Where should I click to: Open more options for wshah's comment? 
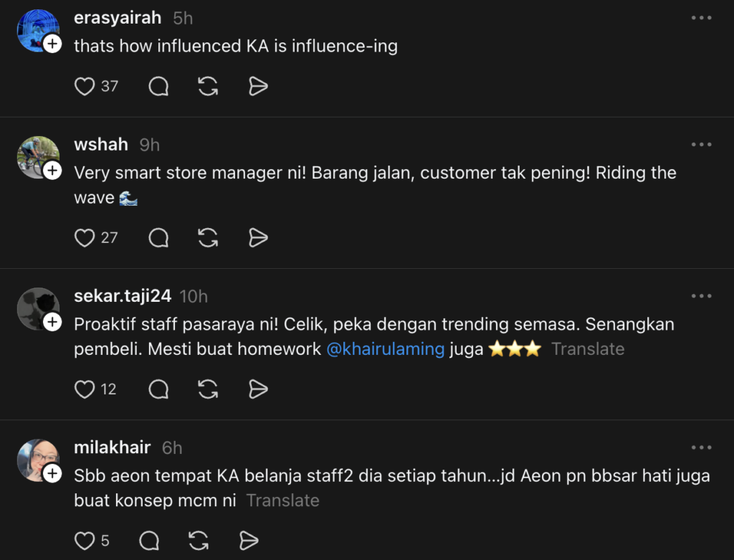[701, 145]
